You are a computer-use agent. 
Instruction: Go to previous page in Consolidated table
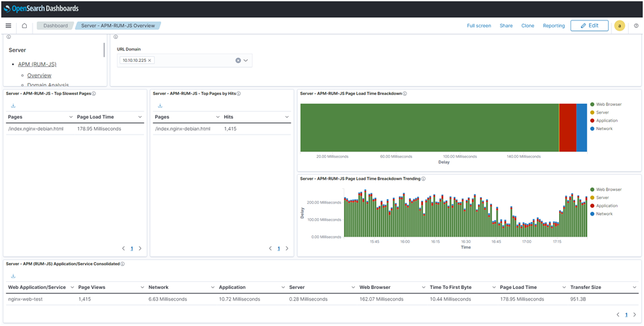pyautogui.click(x=618, y=315)
